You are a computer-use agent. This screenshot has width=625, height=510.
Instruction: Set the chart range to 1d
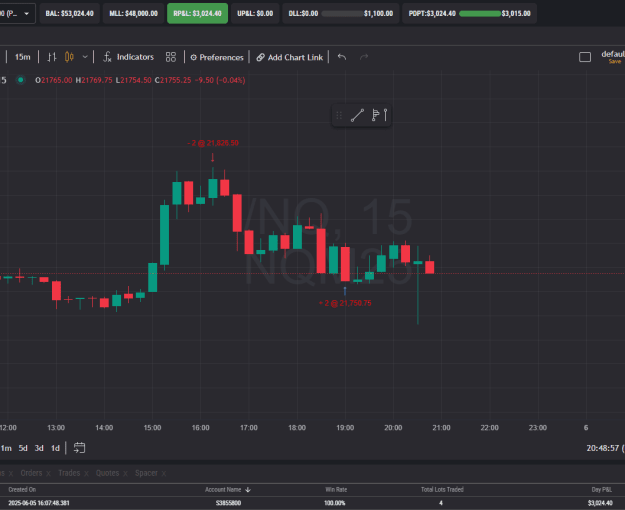coord(55,448)
